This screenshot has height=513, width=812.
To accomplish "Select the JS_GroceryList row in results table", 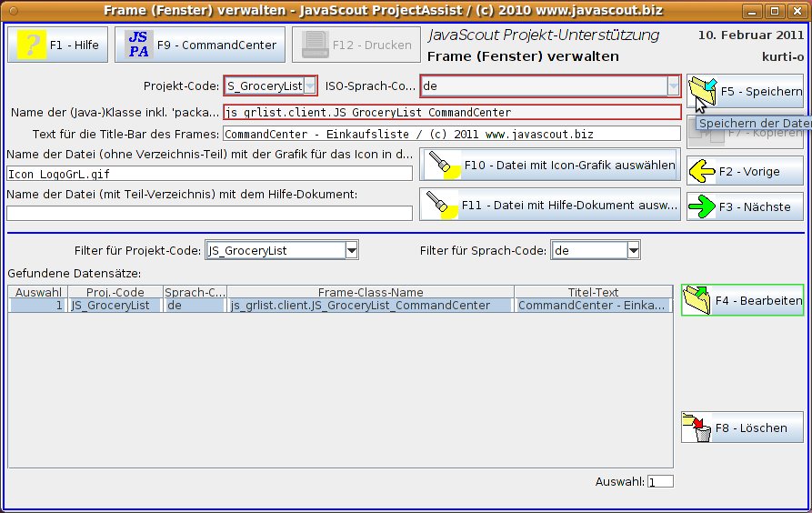I will pos(109,306).
